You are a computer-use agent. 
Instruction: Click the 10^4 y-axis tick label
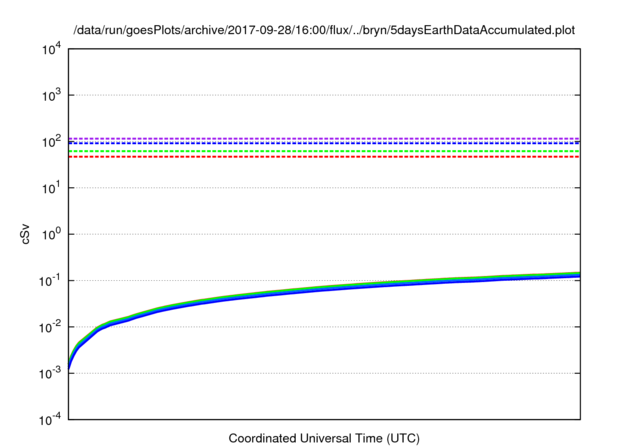(52, 49)
